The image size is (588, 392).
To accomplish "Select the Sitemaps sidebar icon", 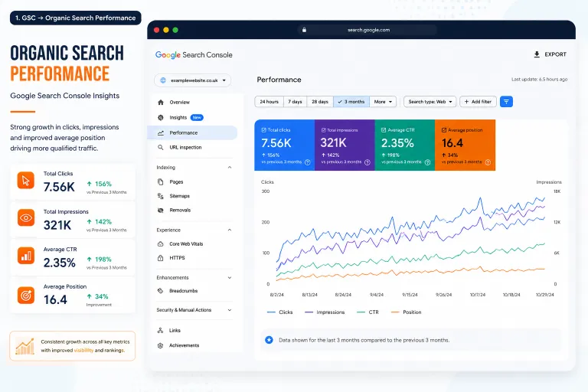I will pos(161,196).
